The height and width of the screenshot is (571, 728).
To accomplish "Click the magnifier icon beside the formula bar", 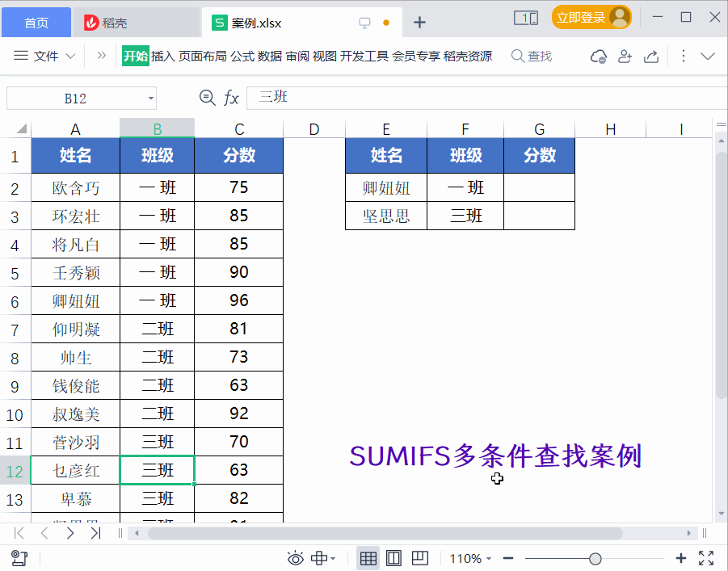I will coord(208,97).
